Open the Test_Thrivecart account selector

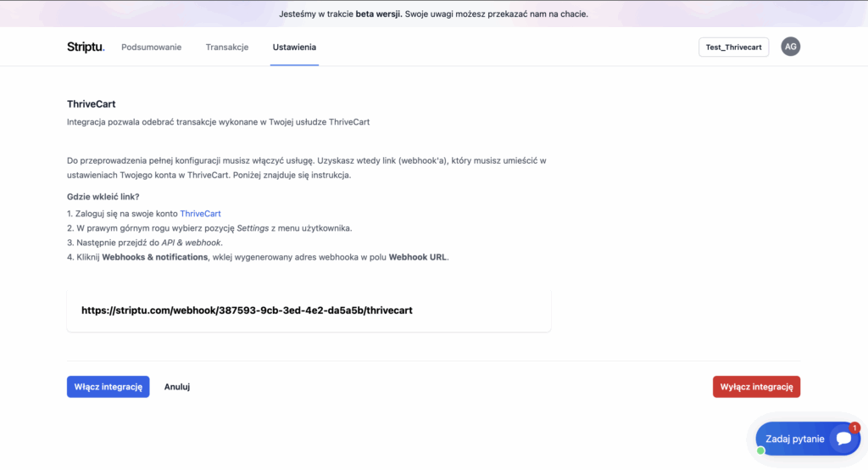[733, 48]
